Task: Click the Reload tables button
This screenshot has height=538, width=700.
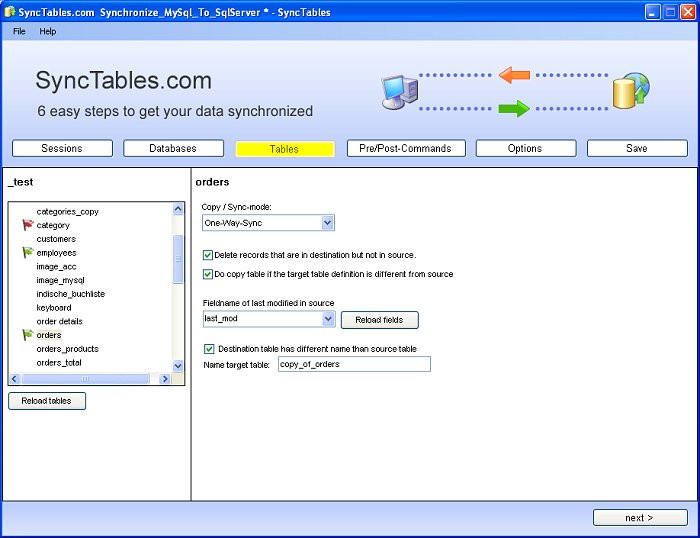Action: [47, 400]
